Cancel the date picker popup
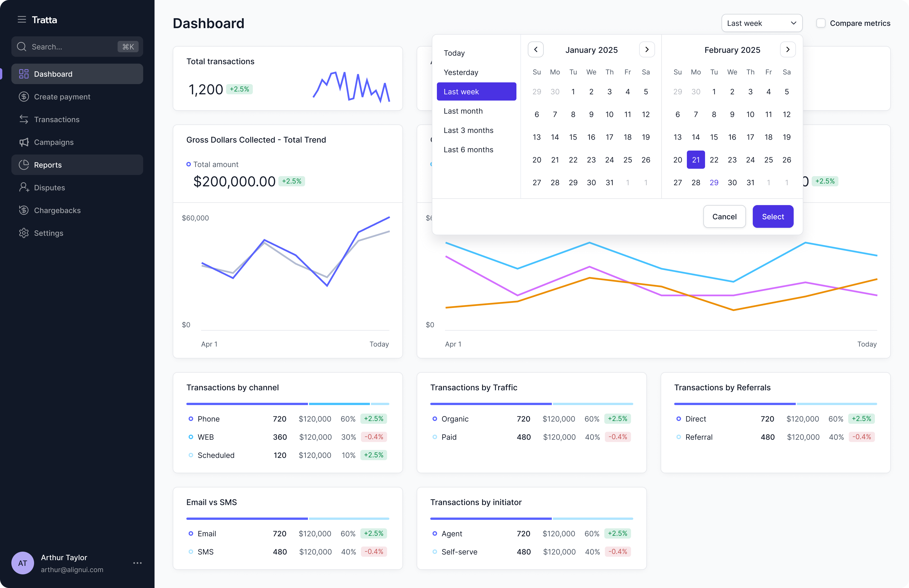The image size is (909, 588). point(724,216)
